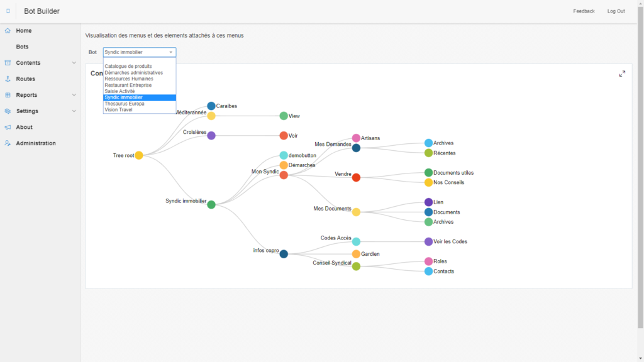This screenshot has width=644, height=362.
Task: Select Démarches administratives in the bot list
Action: (x=139, y=73)
